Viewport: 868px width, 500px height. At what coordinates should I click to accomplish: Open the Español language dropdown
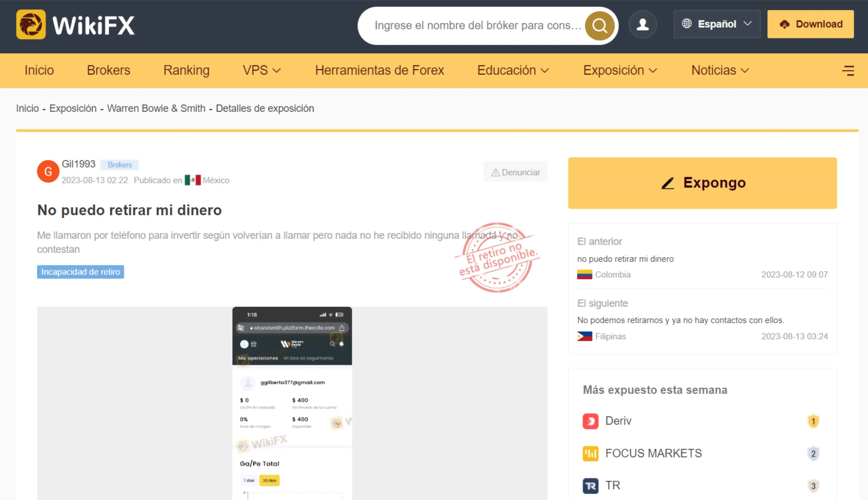pyautogui.click(x=717, y=24)
